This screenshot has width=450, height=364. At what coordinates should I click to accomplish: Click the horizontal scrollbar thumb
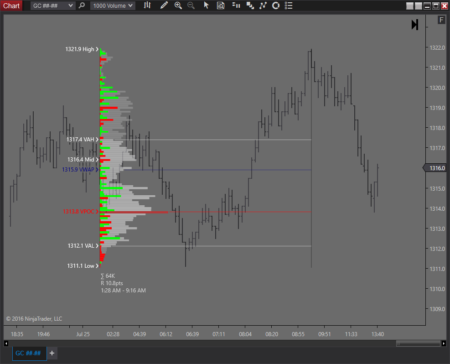(x=418, y=343)
